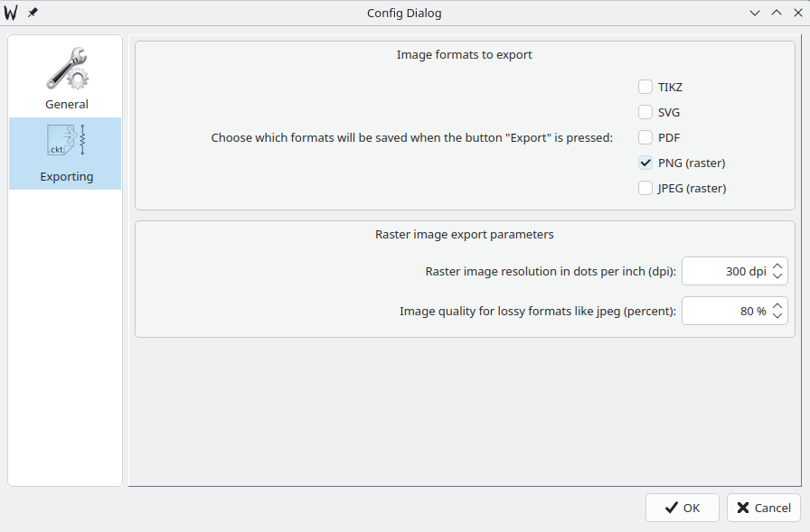Maximize the Config Dialog window

pyautogui.click(x=777, y=13)
